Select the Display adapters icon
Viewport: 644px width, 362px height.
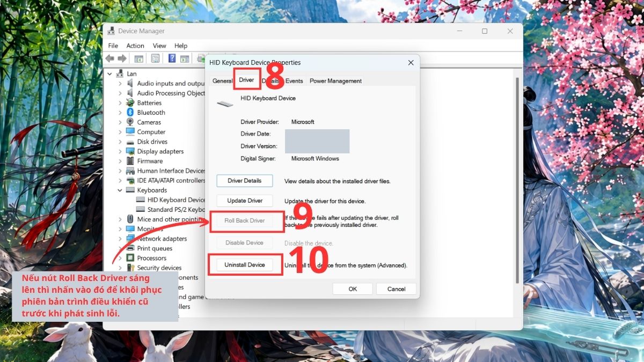tap(130, 151)
